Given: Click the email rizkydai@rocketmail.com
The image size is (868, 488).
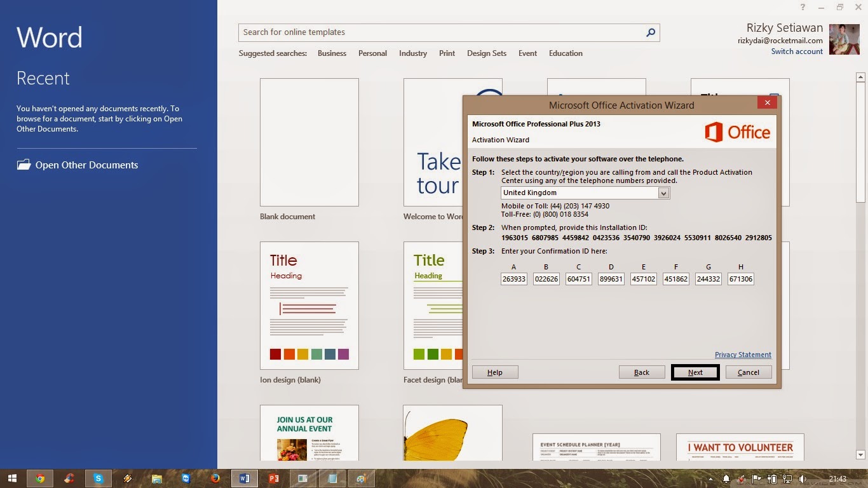Looking at the screenshot, I should click(780, 41).
